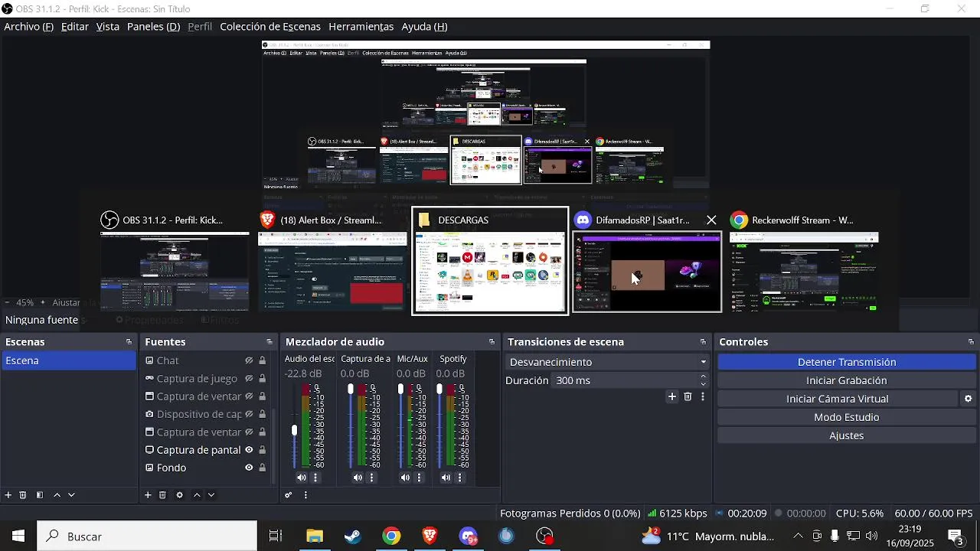Move scene up with the Escenas up arrow
Viewport: 980px width, 551px height.
coord(57,495)
